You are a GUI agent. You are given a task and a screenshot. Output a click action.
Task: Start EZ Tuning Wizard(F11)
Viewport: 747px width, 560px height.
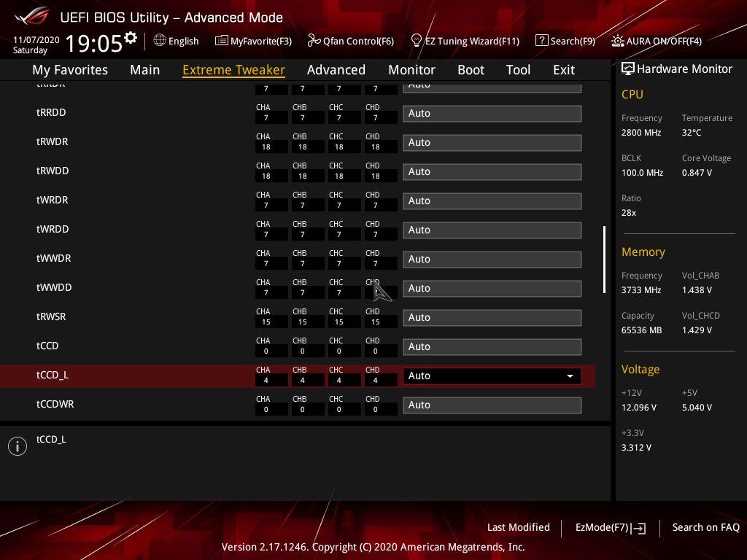pyautogui.click(x=465, y=41)
